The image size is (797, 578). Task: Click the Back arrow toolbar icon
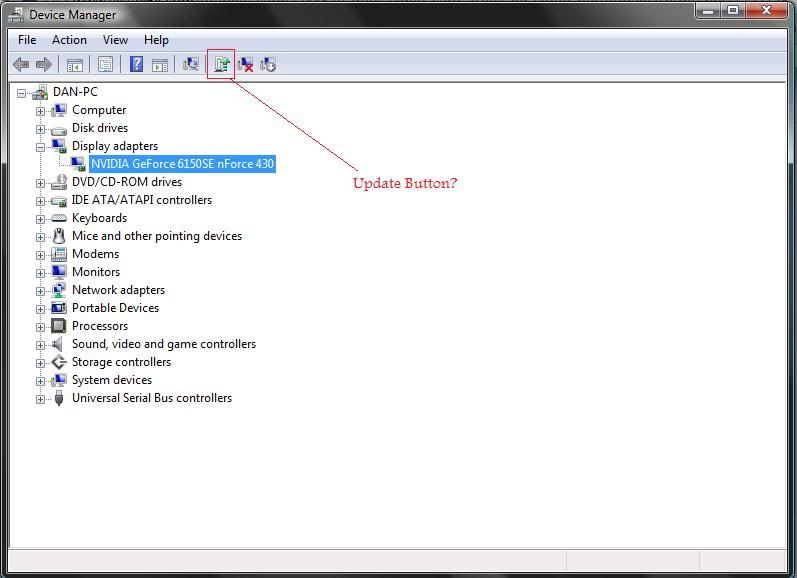(x=21, y=65)
